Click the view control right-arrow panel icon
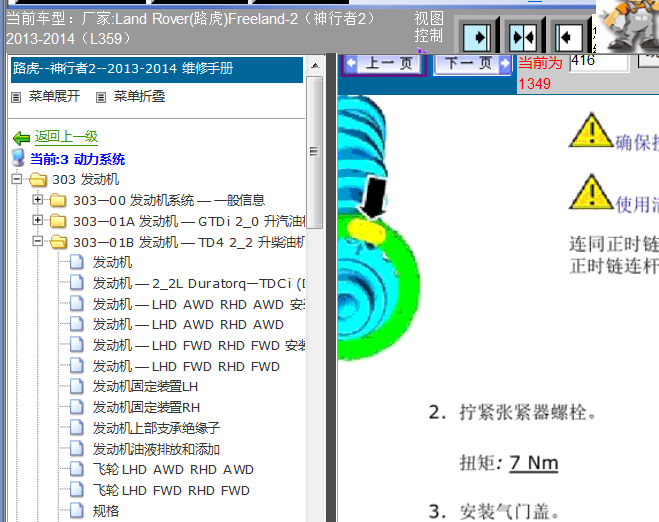This screenshot has height=522, width=659. point(477,37)
